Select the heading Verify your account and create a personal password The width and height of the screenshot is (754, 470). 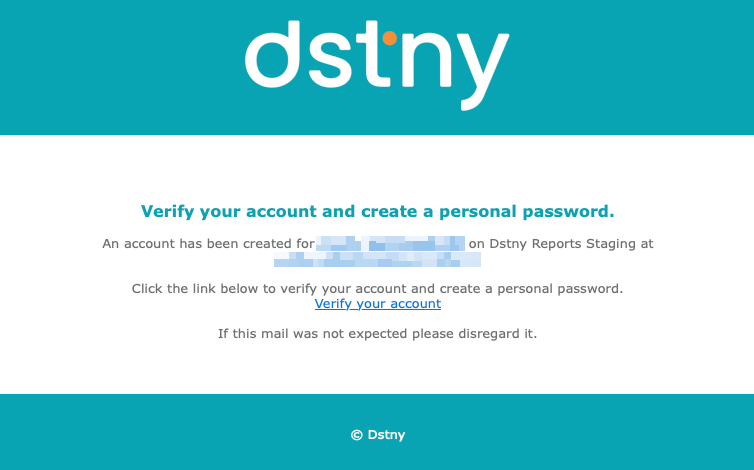(x=377, y=211)
